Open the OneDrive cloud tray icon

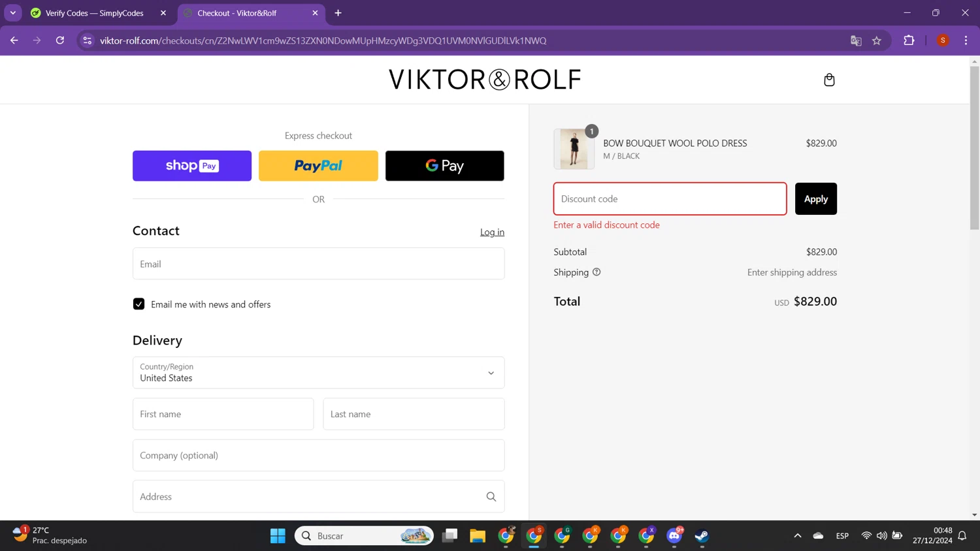pos(818,536)
